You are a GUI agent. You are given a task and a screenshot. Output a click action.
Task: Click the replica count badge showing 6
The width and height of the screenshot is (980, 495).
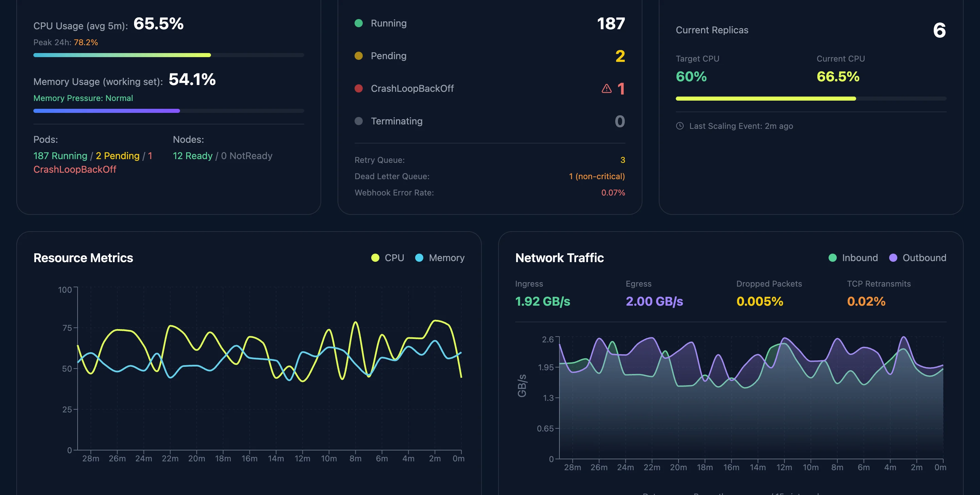pyautogui.click(x=939, y=30)
